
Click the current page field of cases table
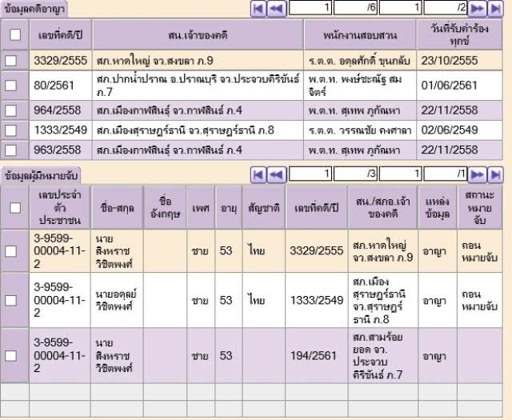(x=310, y=8)
